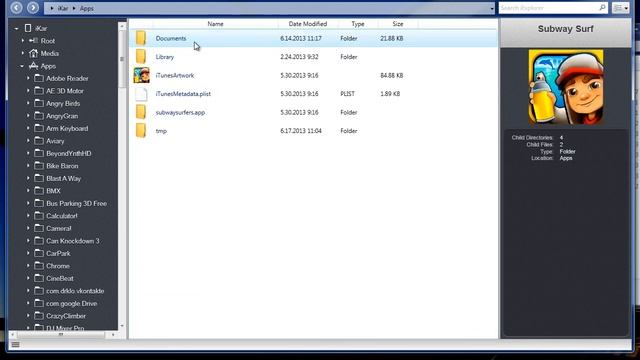This screenshot has height=360, width=640.
Task: Expand the Media tree node
Action: click(x=23, y=53)
